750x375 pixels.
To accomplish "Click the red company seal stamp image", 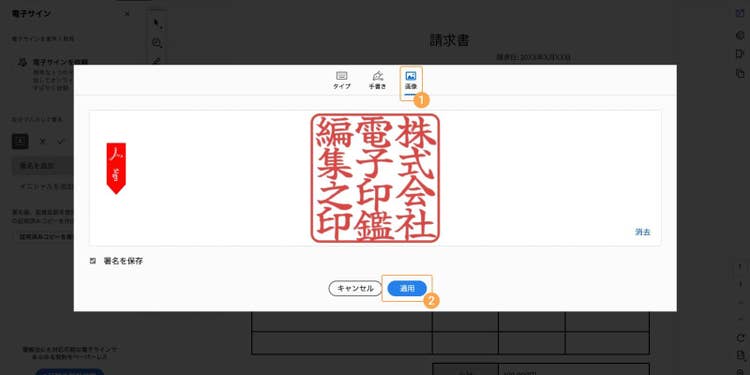I will (x=375, y=178).
